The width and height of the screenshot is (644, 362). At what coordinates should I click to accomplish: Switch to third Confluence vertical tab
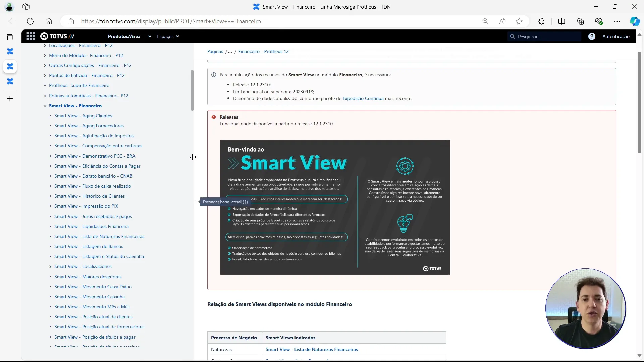tap(10, 81)
